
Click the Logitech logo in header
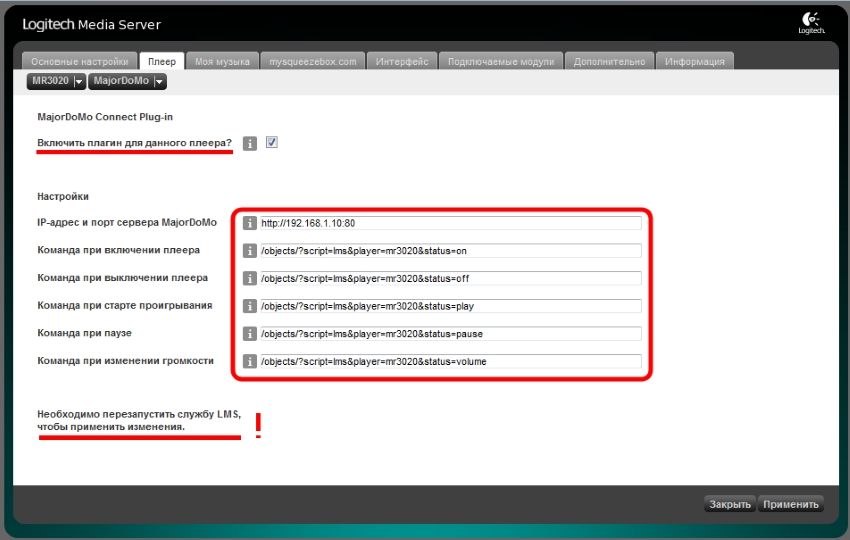click(811, 23)
